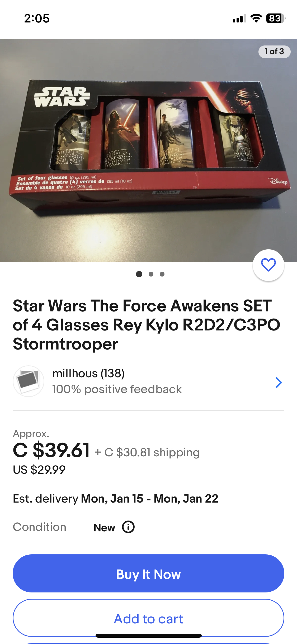Screen dimensions: 297x644
Task: Tap the heart watchlist icon
Action: 268,265
